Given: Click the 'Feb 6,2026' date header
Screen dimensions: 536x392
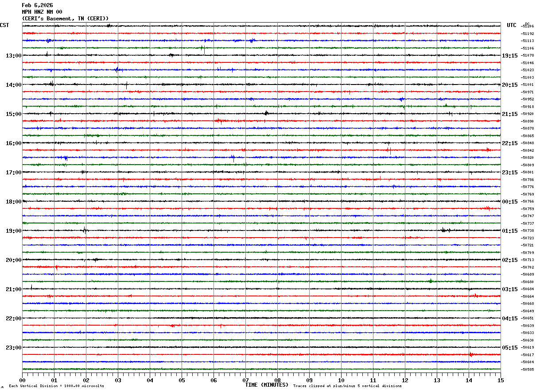Looking at the screenshot, I should (x=37, y=5).
